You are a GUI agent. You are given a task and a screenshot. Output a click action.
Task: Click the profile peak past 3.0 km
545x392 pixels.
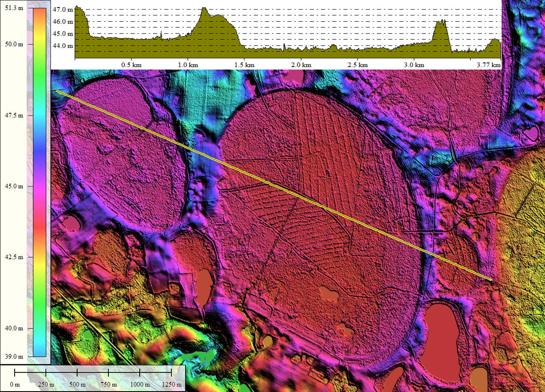[441, 21]
